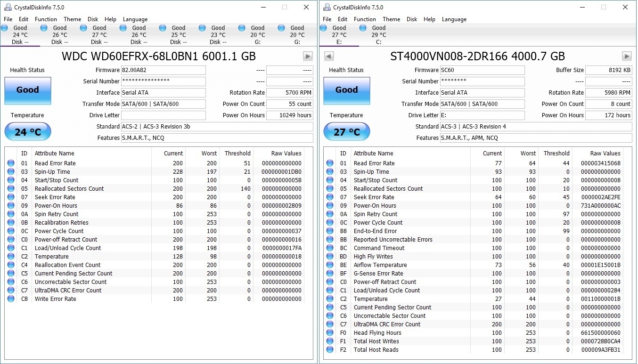Click status orb for Write Error Rate row
Screen dimensions: 638x364
(x=11, y=299)
